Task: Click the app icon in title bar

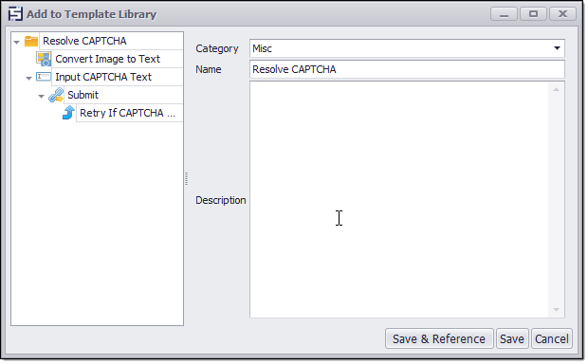Action: tap(15, 14)
